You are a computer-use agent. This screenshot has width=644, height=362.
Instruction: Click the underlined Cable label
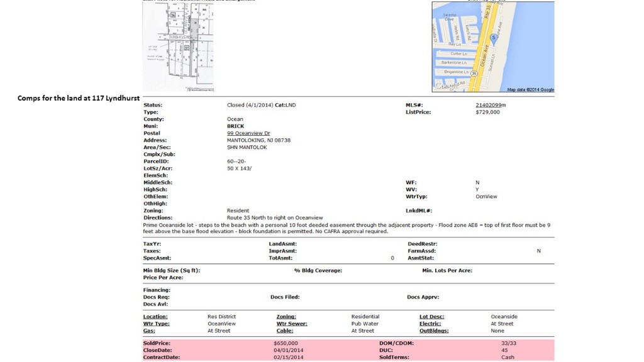[x=285, y=331]
